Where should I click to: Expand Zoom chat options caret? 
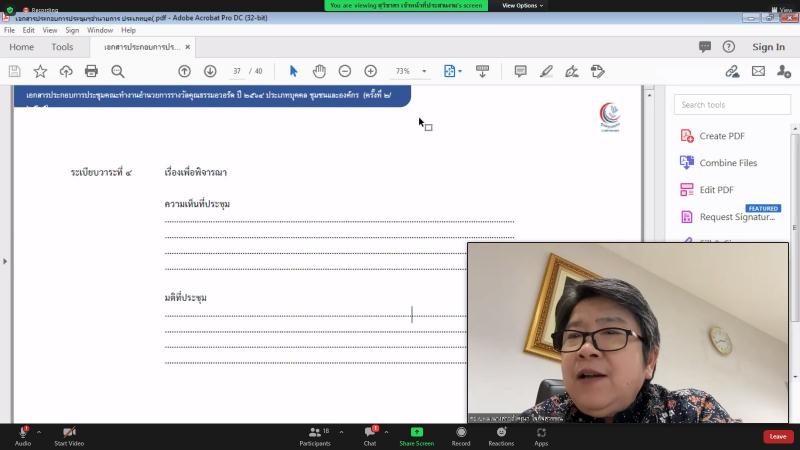(386, 433)
